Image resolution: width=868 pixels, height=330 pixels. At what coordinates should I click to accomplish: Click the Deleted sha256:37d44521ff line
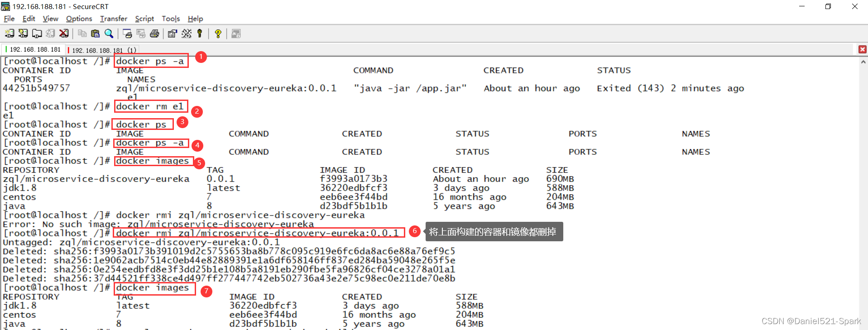[229, 278]
